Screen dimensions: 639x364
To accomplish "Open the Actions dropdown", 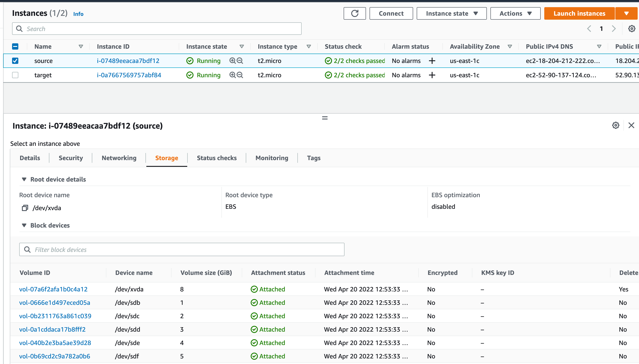I will click(515, 13).
